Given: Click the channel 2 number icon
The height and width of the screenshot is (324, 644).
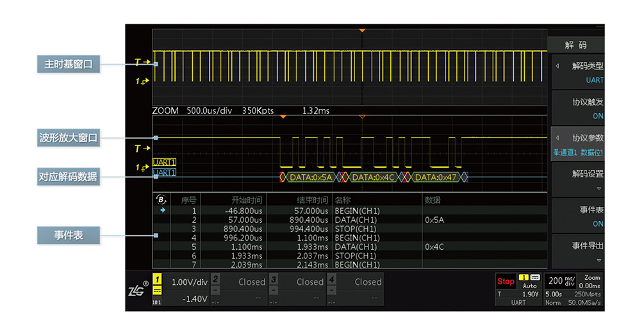Looking at the screenshot, I should click(x=216, y=280).
